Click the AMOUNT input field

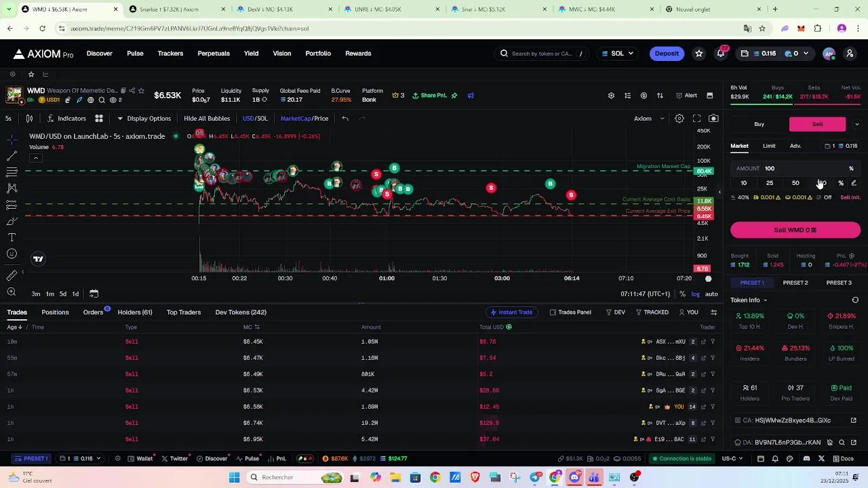[795, 169]
